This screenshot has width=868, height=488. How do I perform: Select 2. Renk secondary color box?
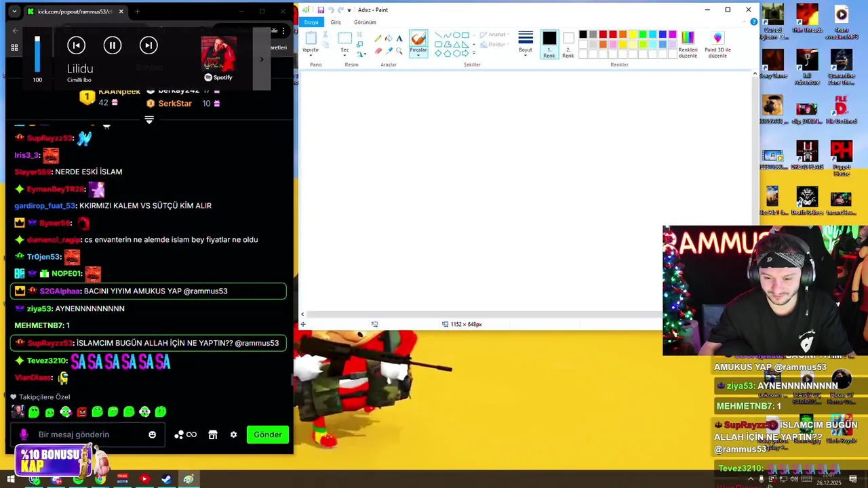click(568, 44)
